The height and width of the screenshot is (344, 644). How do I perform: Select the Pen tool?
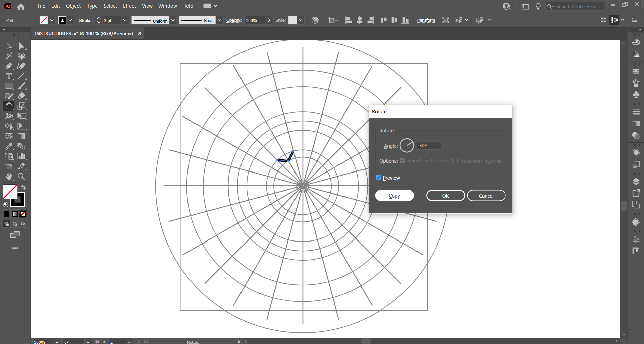coord(9,66)
